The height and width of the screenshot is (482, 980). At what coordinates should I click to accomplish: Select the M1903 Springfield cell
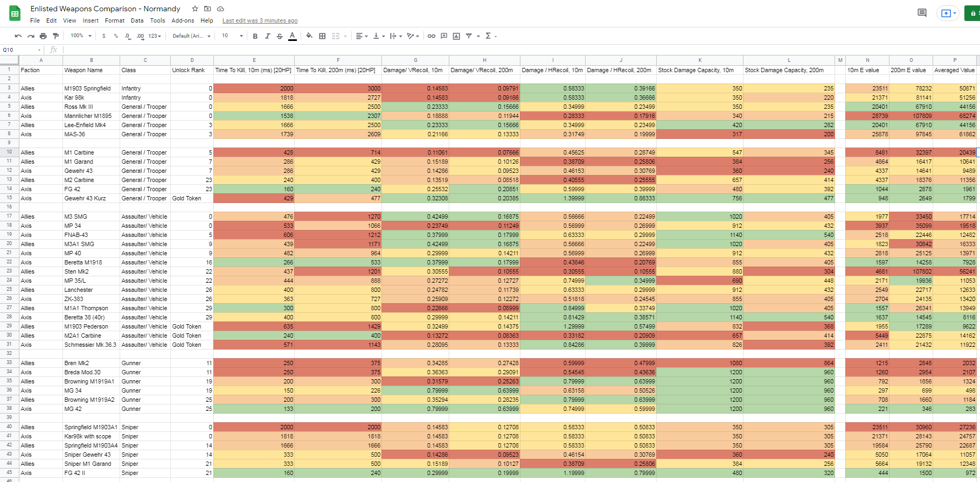coord(91,88)
